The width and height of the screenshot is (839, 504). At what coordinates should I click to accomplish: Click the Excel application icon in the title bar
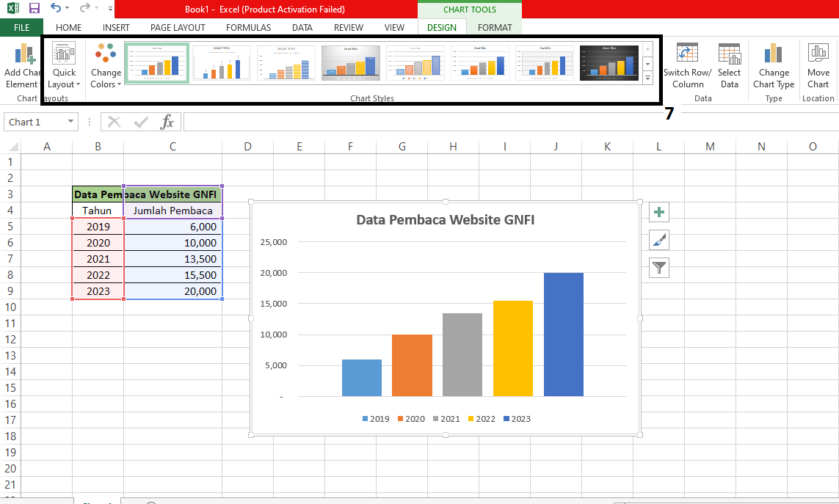click(x=12, y=8)
